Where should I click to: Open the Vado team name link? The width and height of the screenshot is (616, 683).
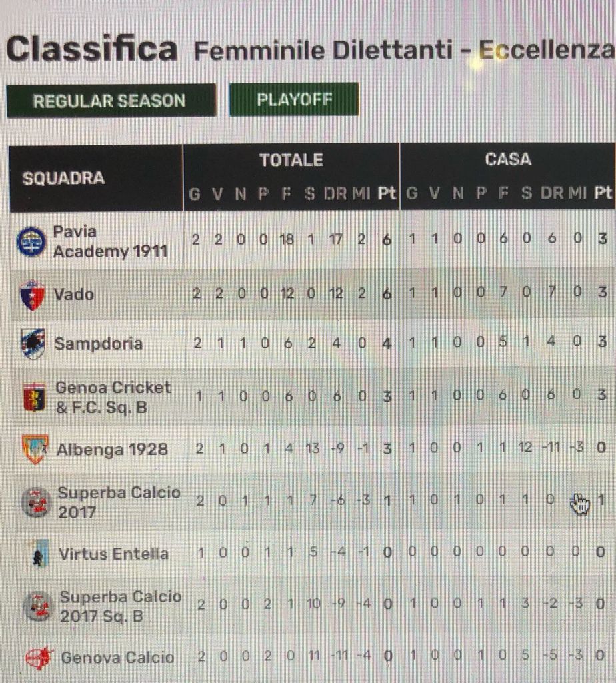point(73,294)
